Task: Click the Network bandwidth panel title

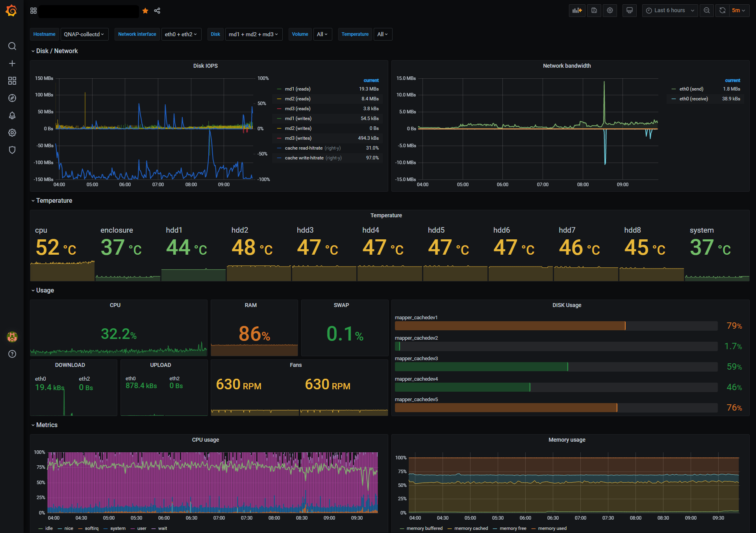Action: [566, 66]
